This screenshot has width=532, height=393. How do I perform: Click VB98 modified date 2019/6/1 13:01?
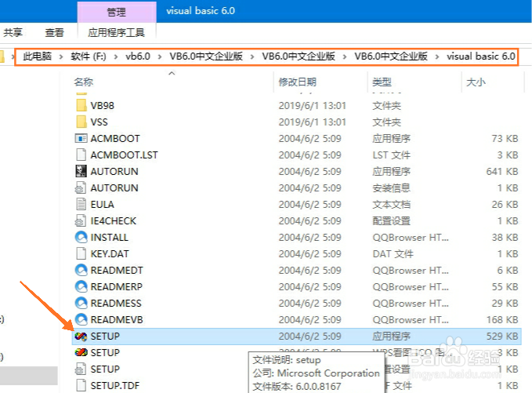point(312,106)
